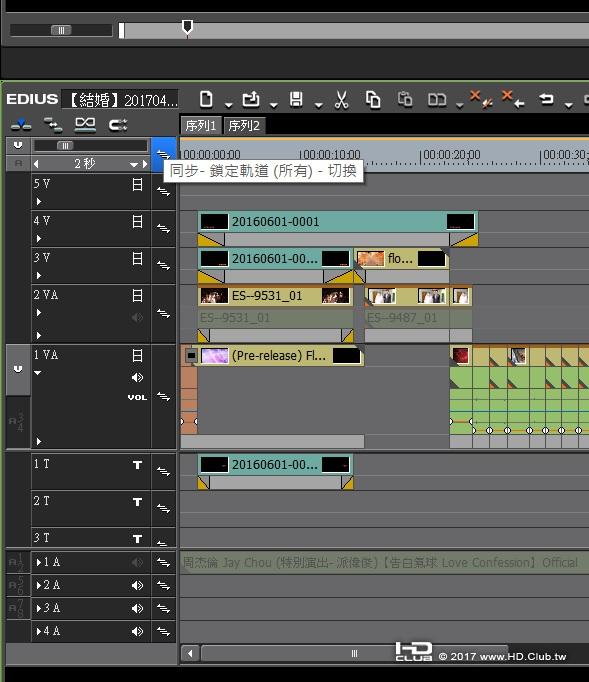Expand track 4 A
Viewport: 589px width, 682px height.
click(x=39, y=631)
